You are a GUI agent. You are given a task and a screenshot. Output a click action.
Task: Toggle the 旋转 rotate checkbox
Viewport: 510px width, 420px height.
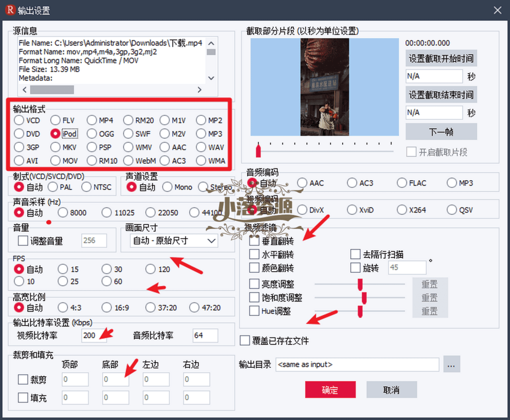[x=355, y=268]
